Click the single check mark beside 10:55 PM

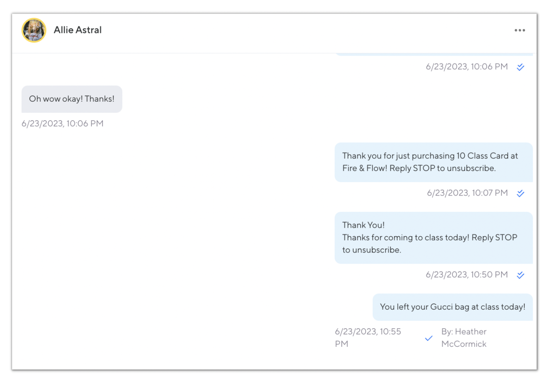click(x=429, y=338)
